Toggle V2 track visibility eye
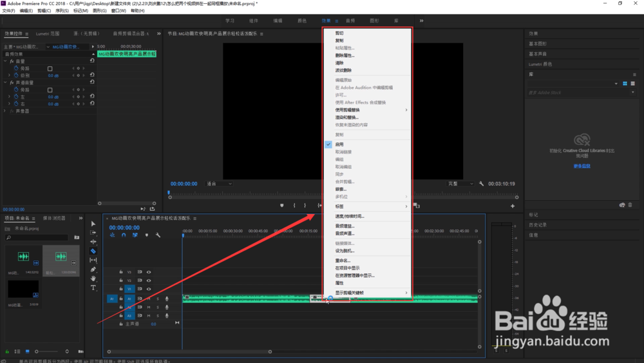Viewport: 644px width, 363px height. (149, 280)
